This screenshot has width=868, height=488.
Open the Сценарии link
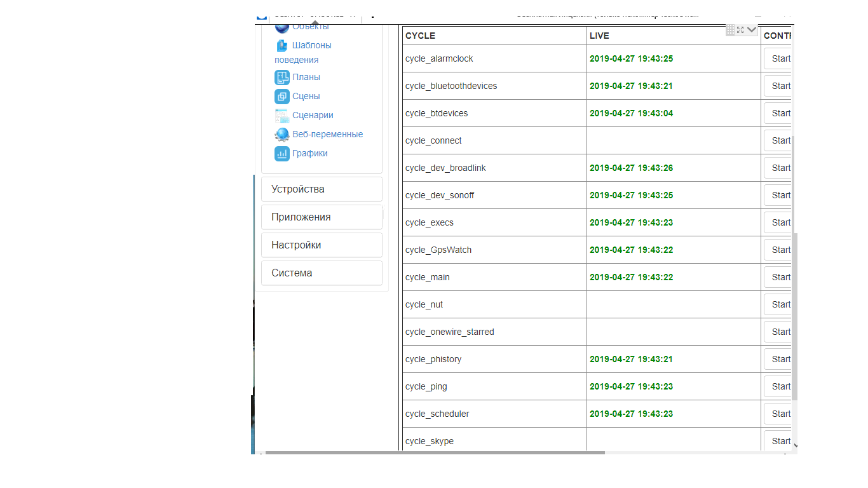pos(313,115)
